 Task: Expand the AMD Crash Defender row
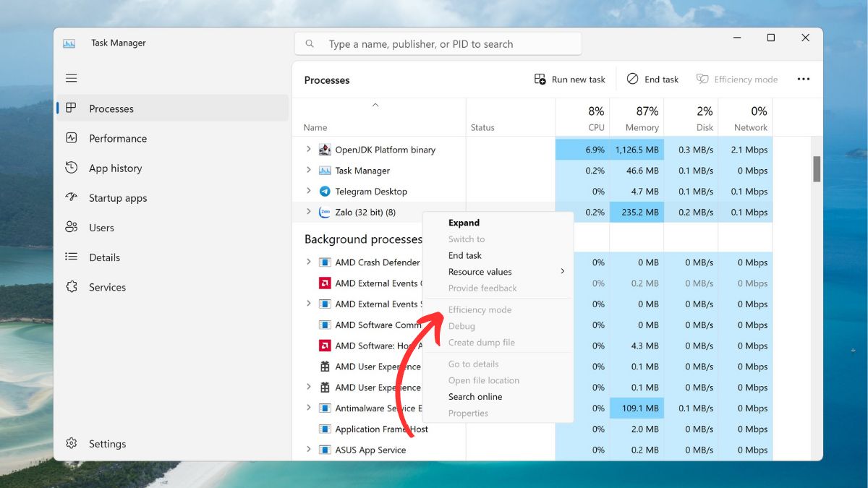pos(308,262)
